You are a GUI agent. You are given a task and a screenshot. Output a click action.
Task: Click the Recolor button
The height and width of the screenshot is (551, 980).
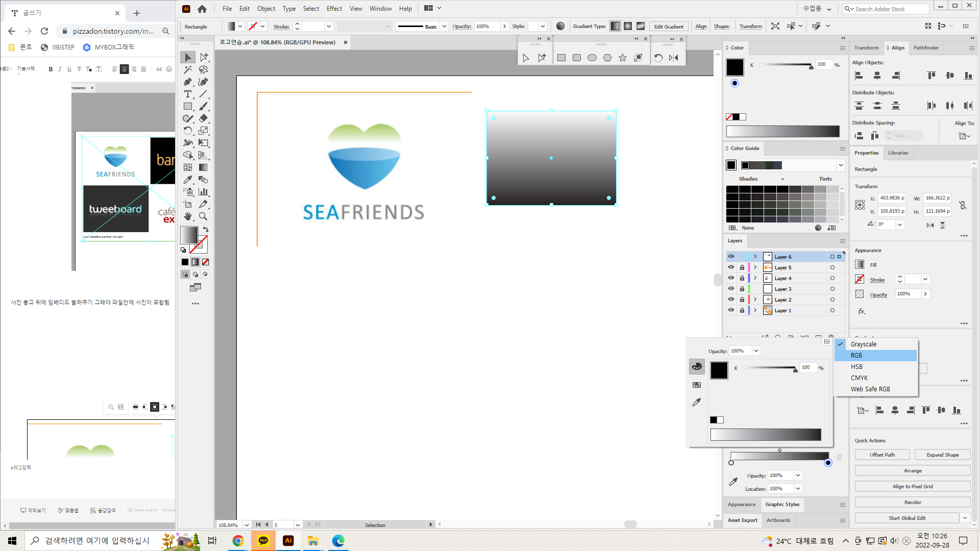coord(913,502)
